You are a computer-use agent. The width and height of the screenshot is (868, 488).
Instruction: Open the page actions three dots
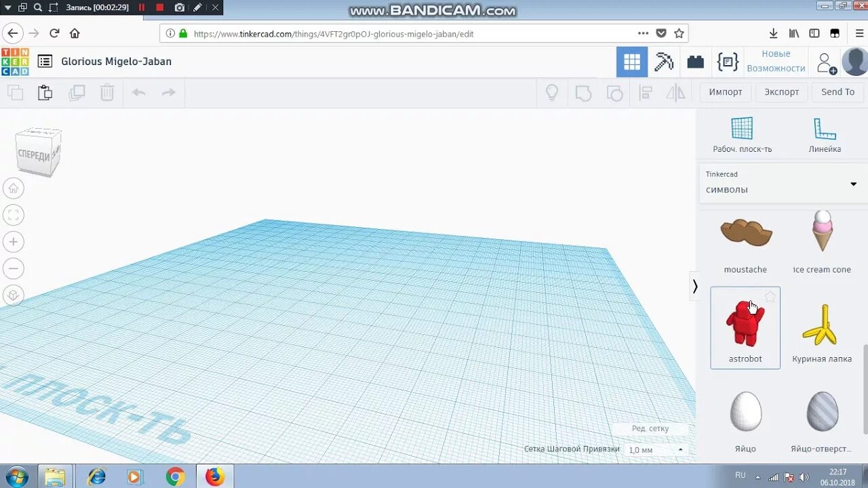pyautogui.click(x=643, y=33)
